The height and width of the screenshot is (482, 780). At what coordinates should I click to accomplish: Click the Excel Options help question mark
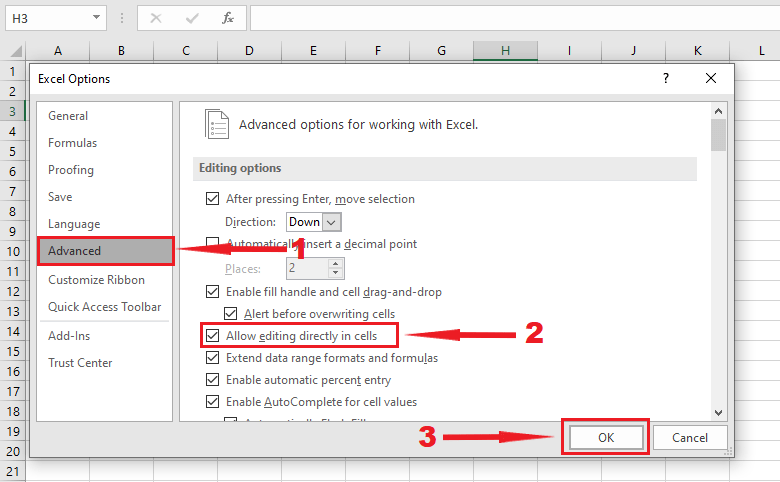click(x=666, y=78)
